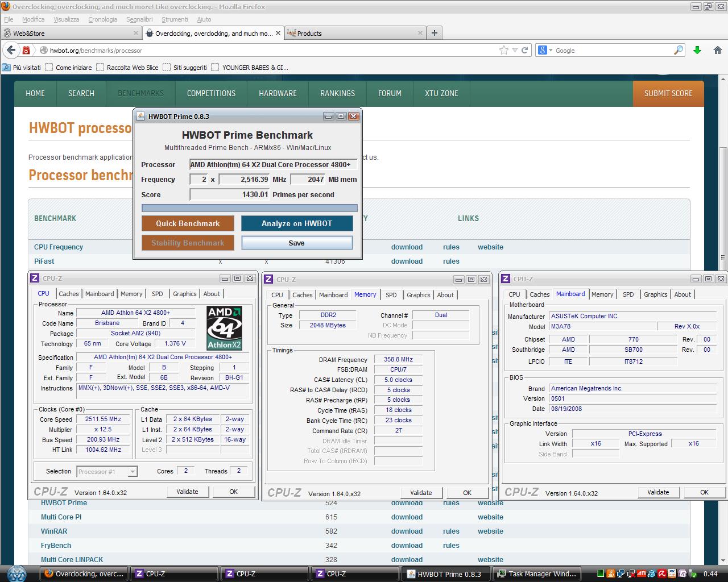
Task: Open About tab in CPU-Z CPU window
Action: point(212,294)
